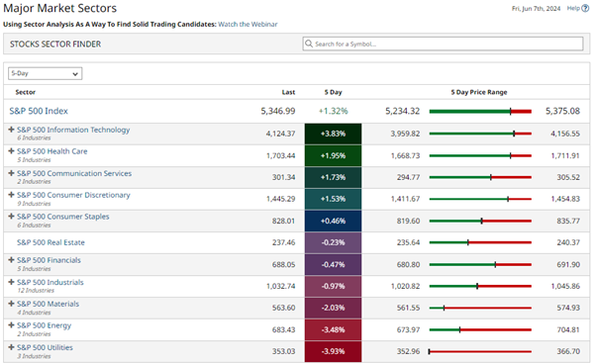Viewport: 596px width, 364px height.
Task: Focus the Search for a Symbol field
Action: (443, 44)
